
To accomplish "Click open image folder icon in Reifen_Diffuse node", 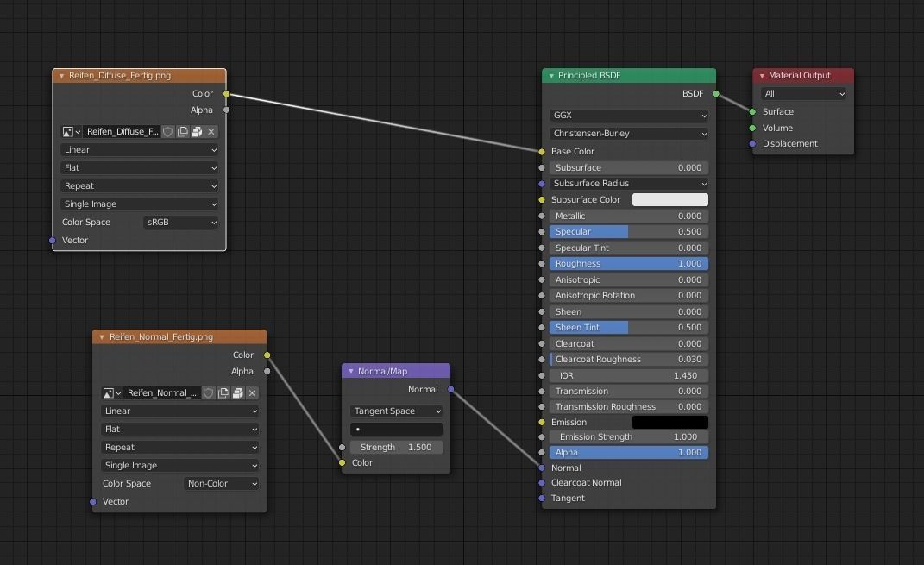I will 197,131.
